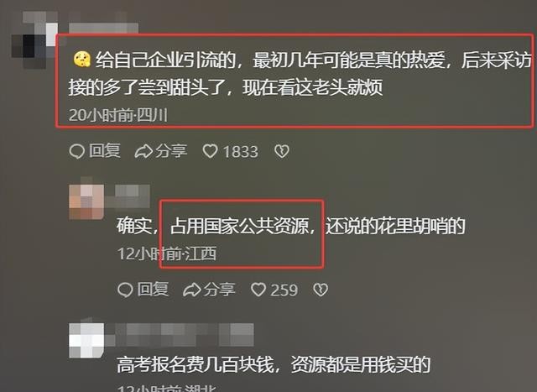Click the reply bubble icon under the 江西 comment

[125, 290]
